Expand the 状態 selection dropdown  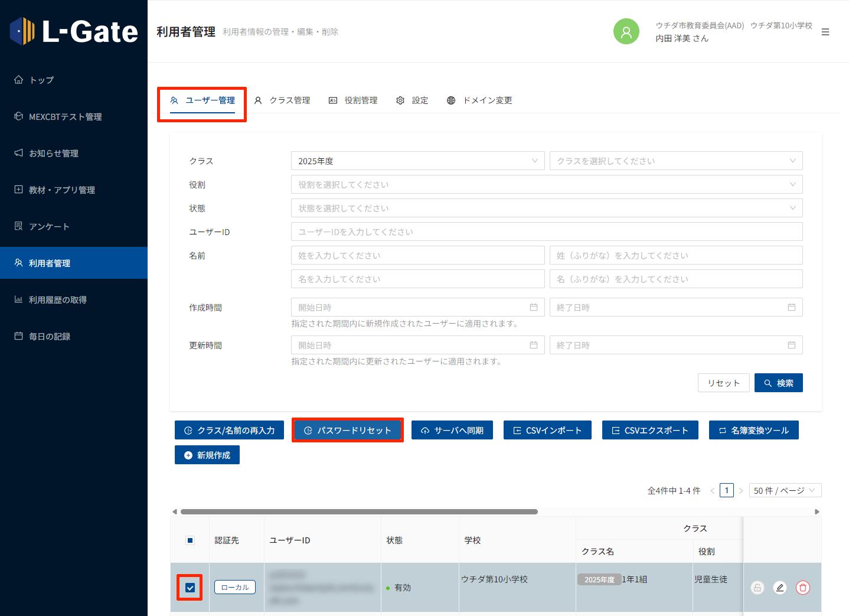tap(546, 208)
